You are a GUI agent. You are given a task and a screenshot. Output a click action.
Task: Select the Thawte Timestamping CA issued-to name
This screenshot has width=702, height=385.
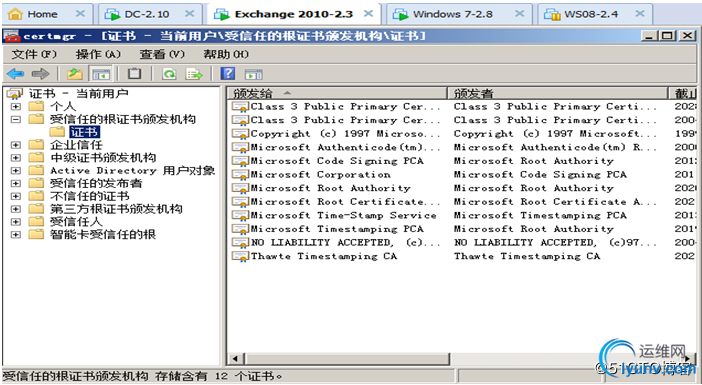(x=324, y=257)
